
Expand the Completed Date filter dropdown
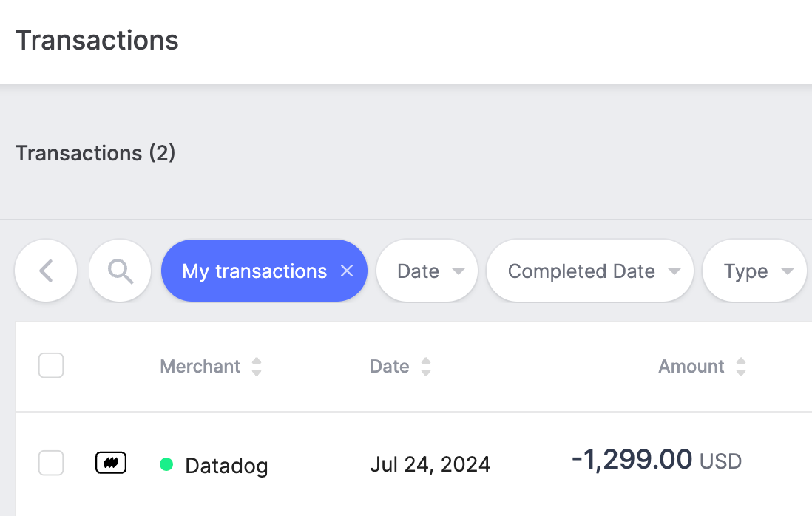click(590, 271)
